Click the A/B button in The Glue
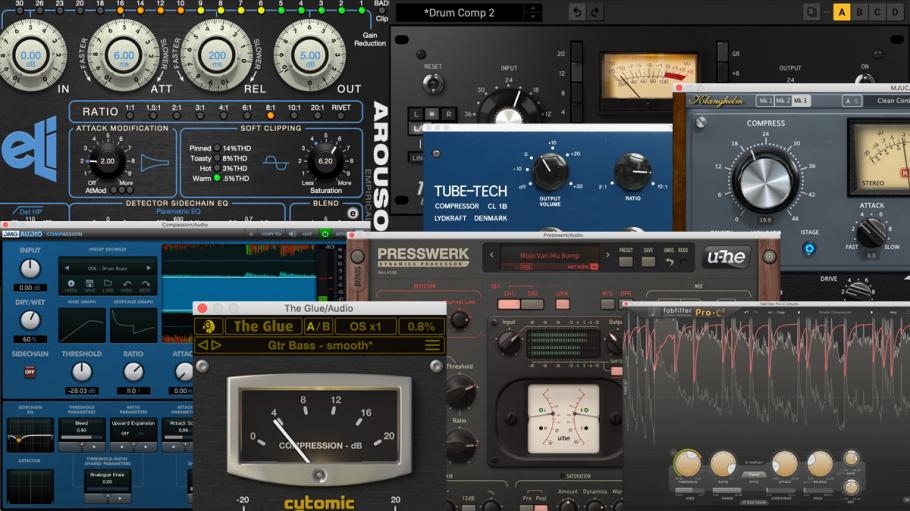Viewport: 910px width, 511px height. [318, 326]
